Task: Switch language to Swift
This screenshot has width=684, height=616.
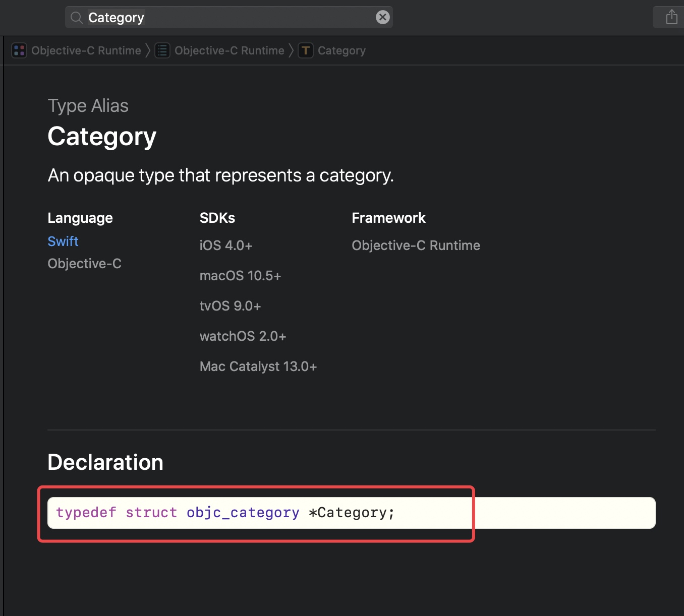Action: coord(63,241)
